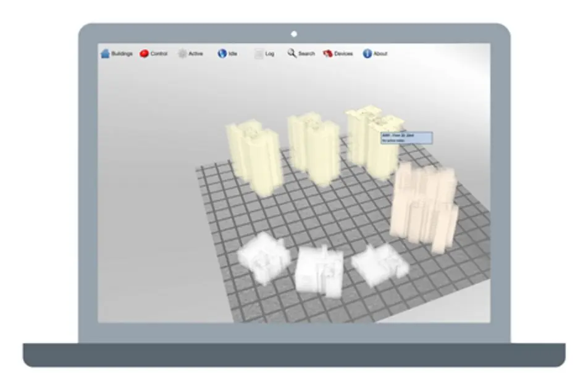Select the large peach-colored building

pyautogui.click(x=424, y=207)
